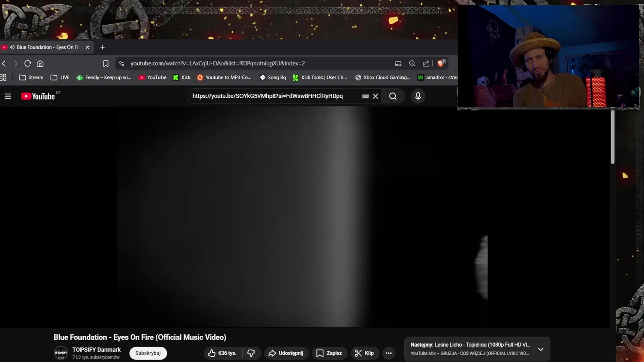This screenshot has width=644, height=362.
Task: Go forward in the browser
Action: (x=16, y=63)
